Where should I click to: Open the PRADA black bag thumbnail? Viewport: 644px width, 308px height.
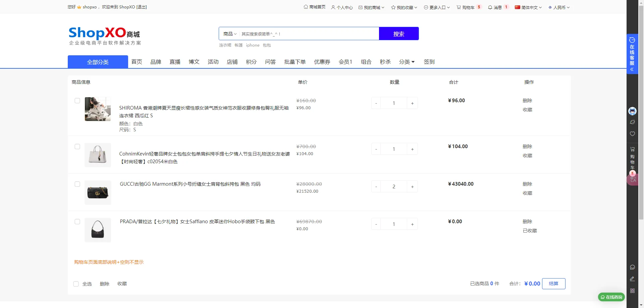[98, 230]
